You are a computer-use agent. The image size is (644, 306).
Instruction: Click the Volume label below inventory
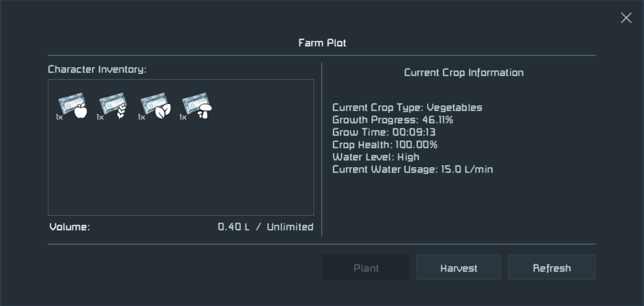click(70, 227)
